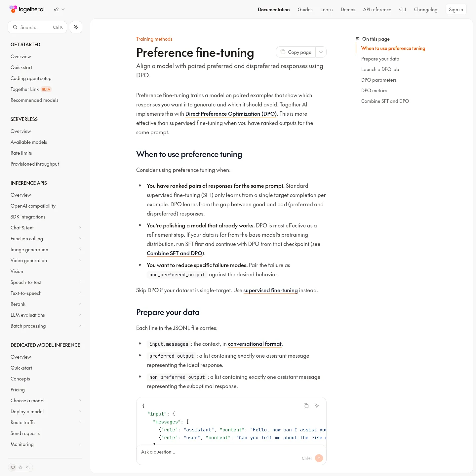Jump to DPO parameters in page outline
The height and width of the screenshot is (476, 476).
(379, 80)
